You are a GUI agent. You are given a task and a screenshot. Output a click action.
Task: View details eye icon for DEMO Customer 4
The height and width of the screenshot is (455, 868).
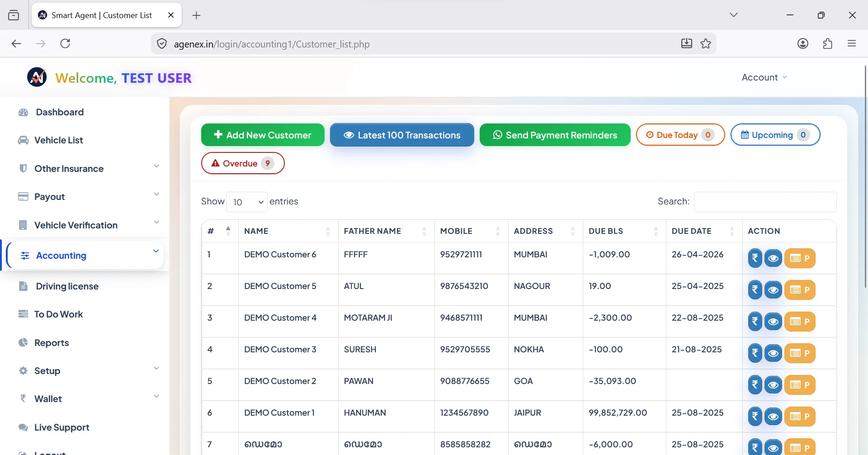(x=774, y=322)
